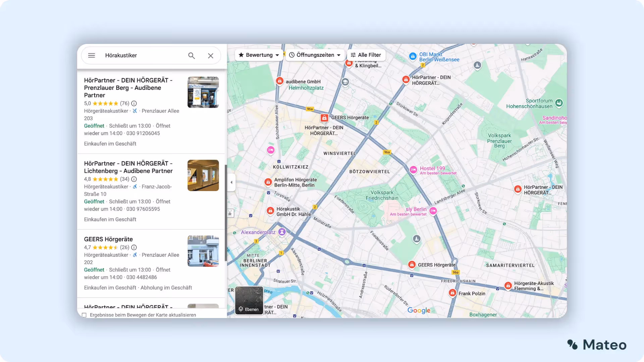Select the Hostel 199 pink hotel pin
Screen dimensions: 644x362
pos(413,170)
